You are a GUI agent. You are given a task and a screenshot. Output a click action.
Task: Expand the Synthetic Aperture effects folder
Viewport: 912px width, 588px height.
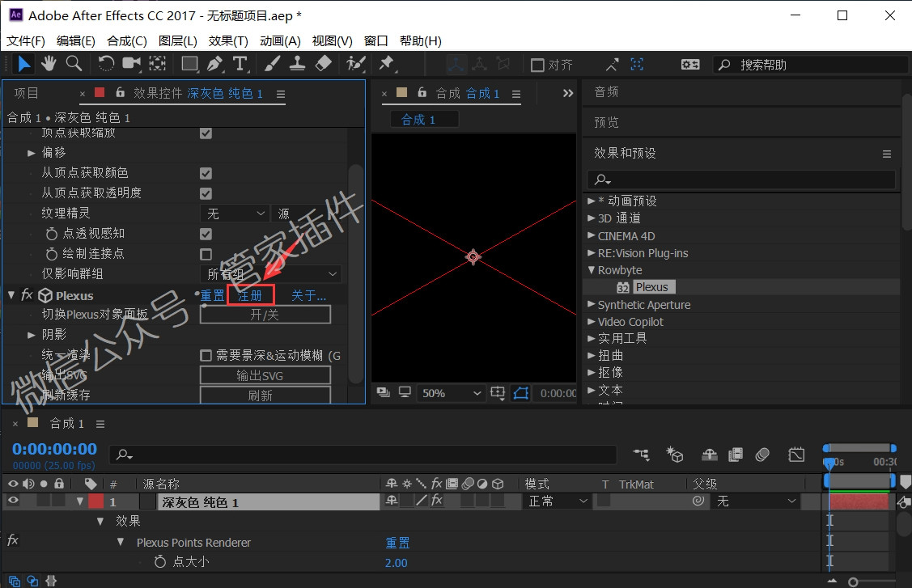[x=591, y=304]
